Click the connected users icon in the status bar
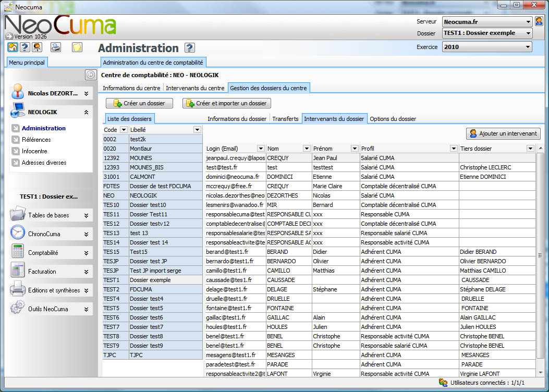Screen dimensions: 549x392 click(443, 383)
